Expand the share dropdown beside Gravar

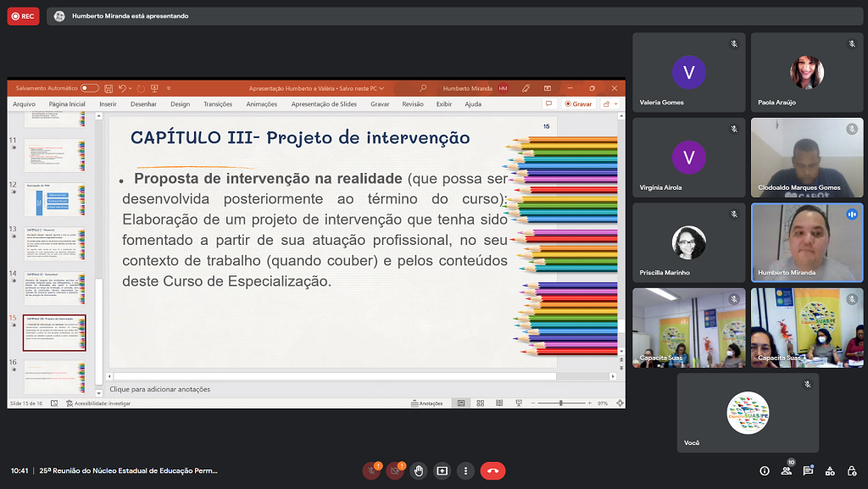click(x=609, y=104)
